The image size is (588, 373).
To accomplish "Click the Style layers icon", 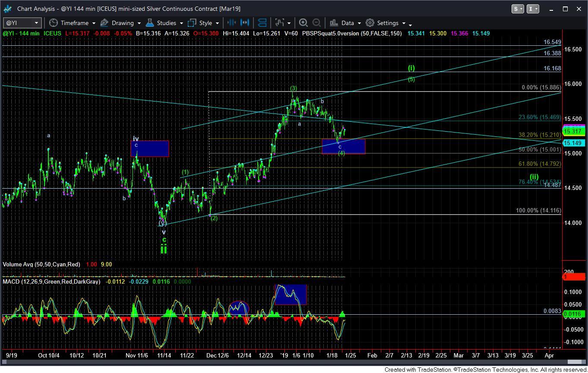I will click(x=192, y=23).
